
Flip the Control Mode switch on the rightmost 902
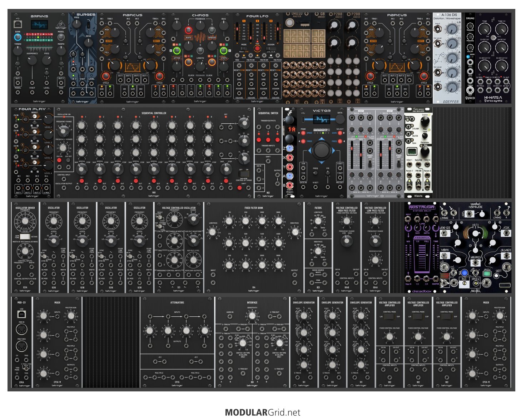click(x=447, y=316)
